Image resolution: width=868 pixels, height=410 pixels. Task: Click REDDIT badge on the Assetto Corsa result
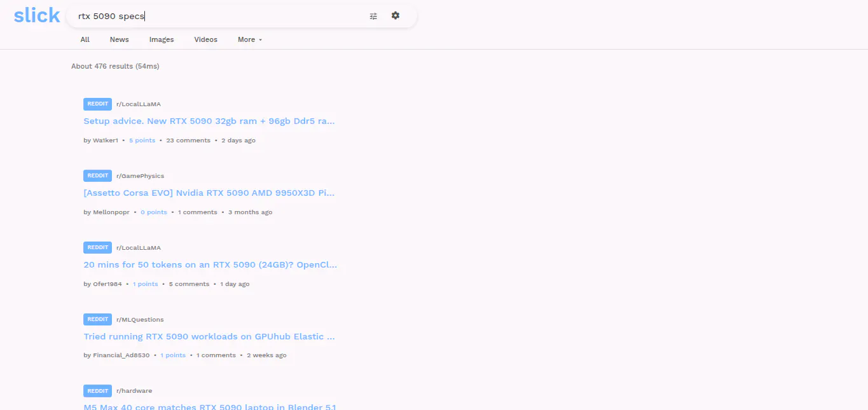coord(97,175)
